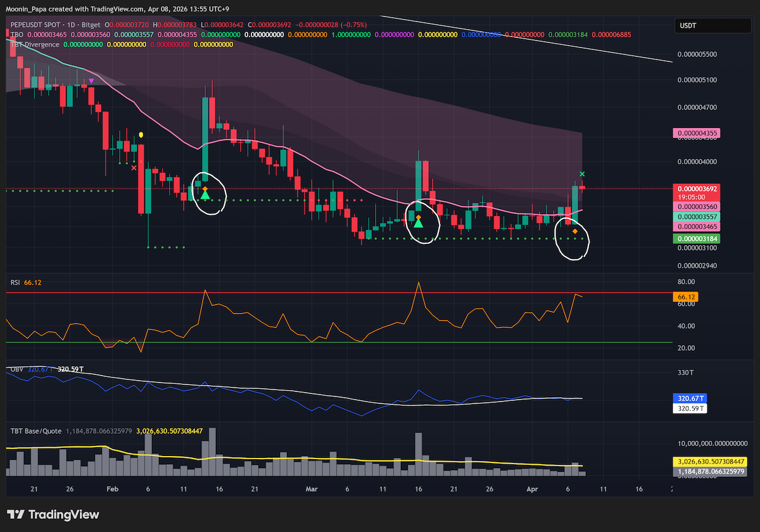Click the Feb date label on time axis
Screen dimensions: 760x532
pos(113,490)
